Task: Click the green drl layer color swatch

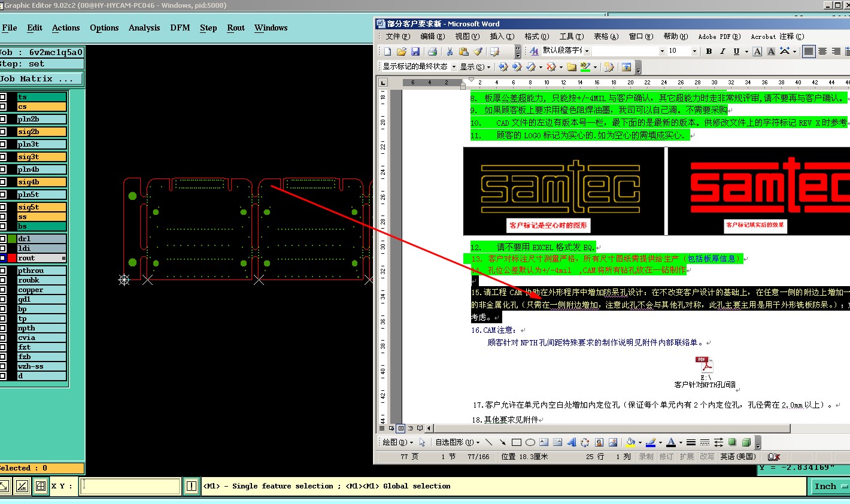Action: (11, 239)
